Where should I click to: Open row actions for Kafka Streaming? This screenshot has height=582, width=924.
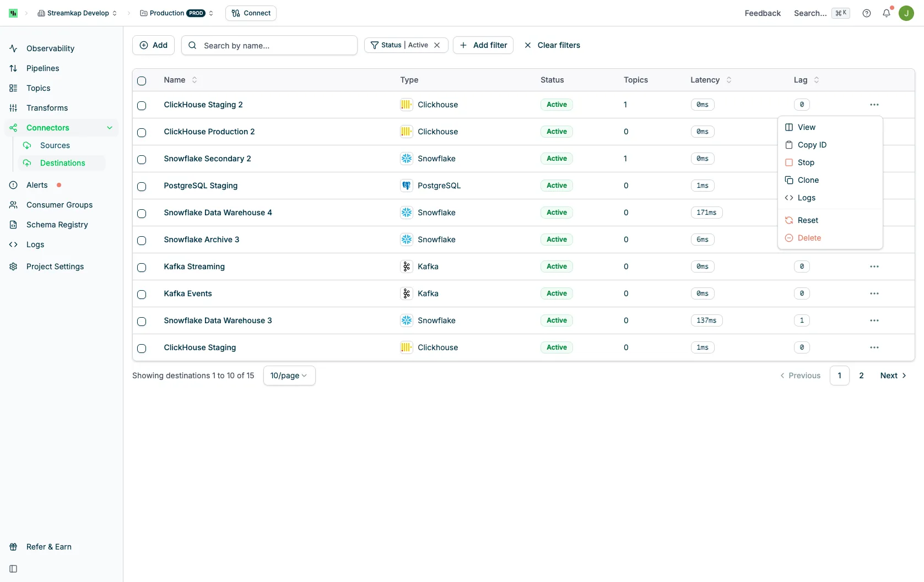[x=874, y=266]
